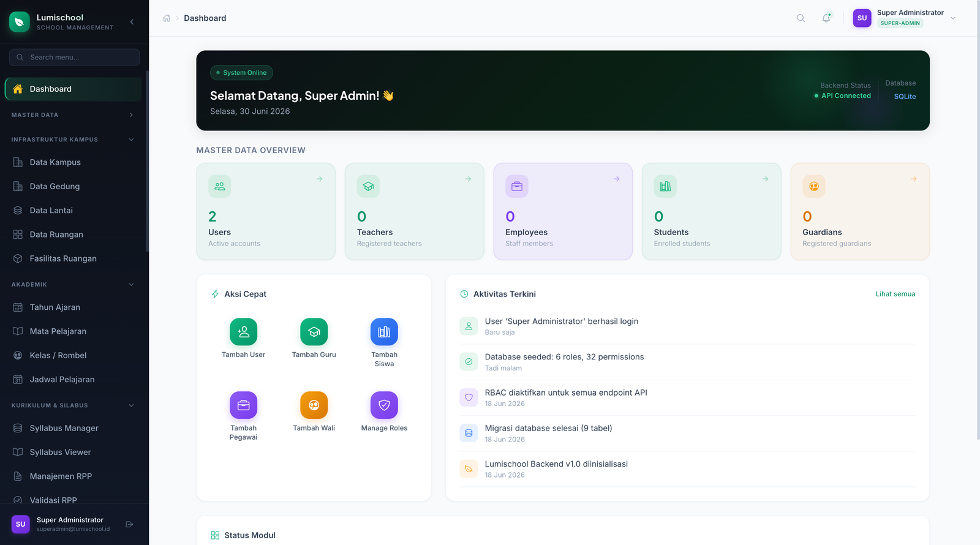Collapse the Infrastruktur Kampus section
This screenshot has height=545, width=980.
tap(73, 140)
